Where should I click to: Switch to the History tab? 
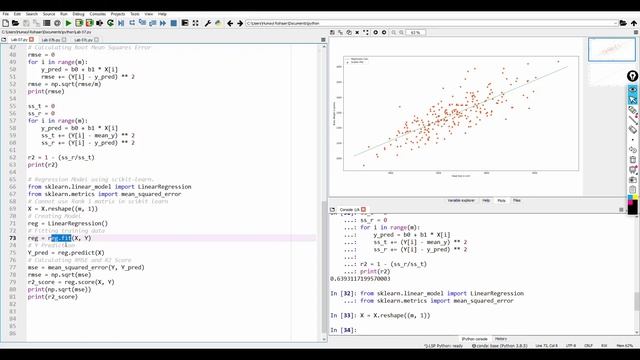pyautogui.click(x=501, y=339)
